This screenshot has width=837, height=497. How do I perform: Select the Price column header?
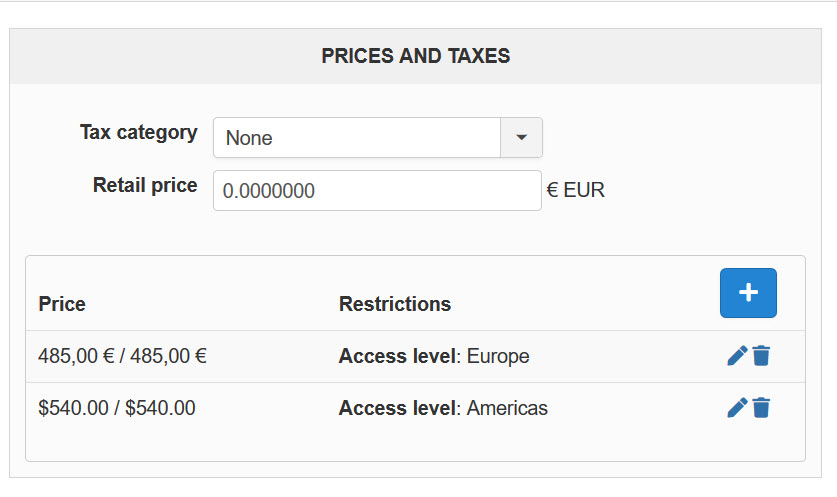[x=62, y=304]
